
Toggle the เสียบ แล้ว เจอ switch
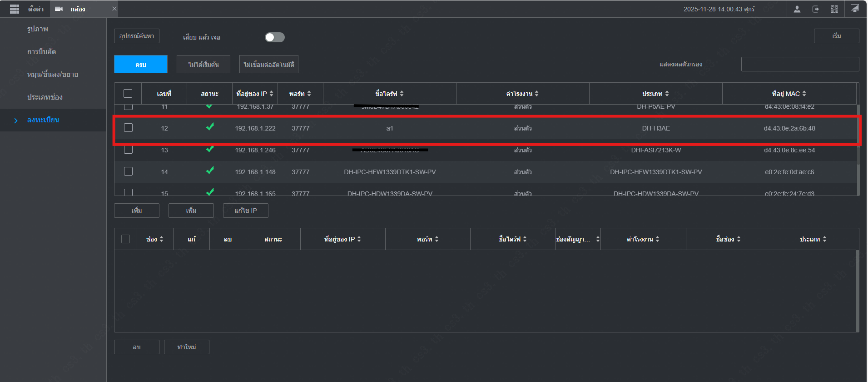click(275, 37)
